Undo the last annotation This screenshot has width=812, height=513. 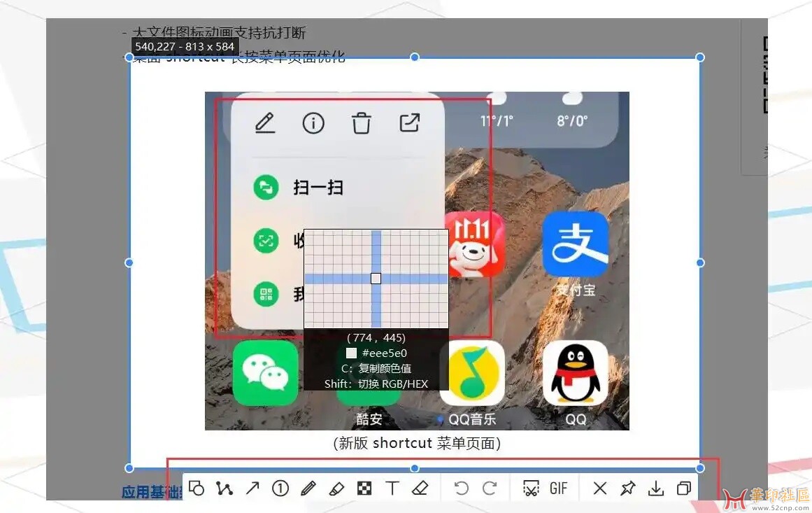461,488
